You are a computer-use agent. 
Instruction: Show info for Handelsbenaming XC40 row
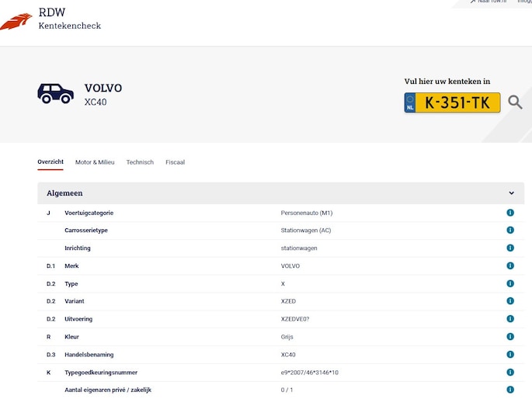click(510, 355)
